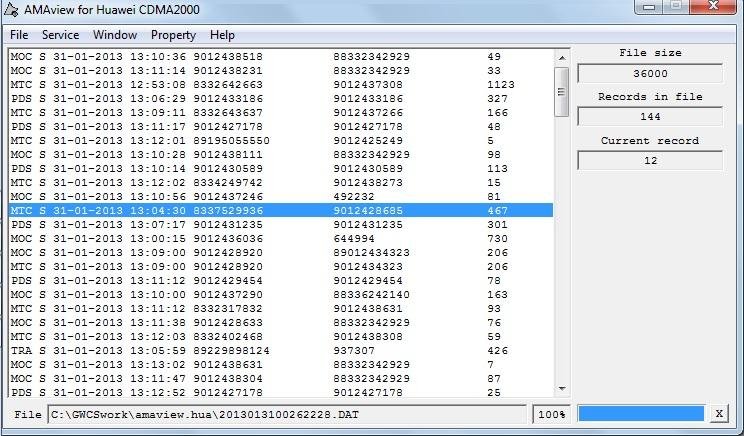This screenshot has width=744, height=436.
Task: Select the PDS record for 9012430589
Action: (281, 168)
